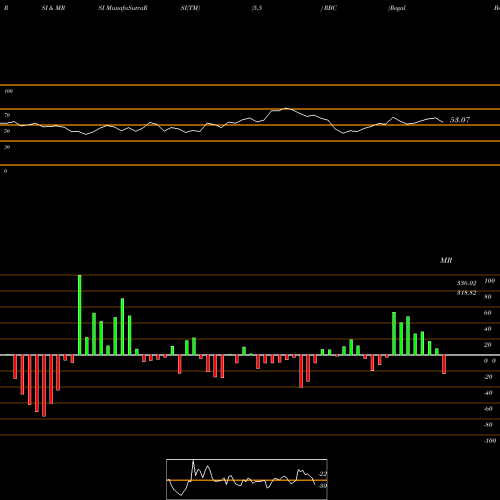Image resolution: width=500 pixels, height=500 pixels.
Task: Click the RSI axis label 100
Action: click(8, 91)
